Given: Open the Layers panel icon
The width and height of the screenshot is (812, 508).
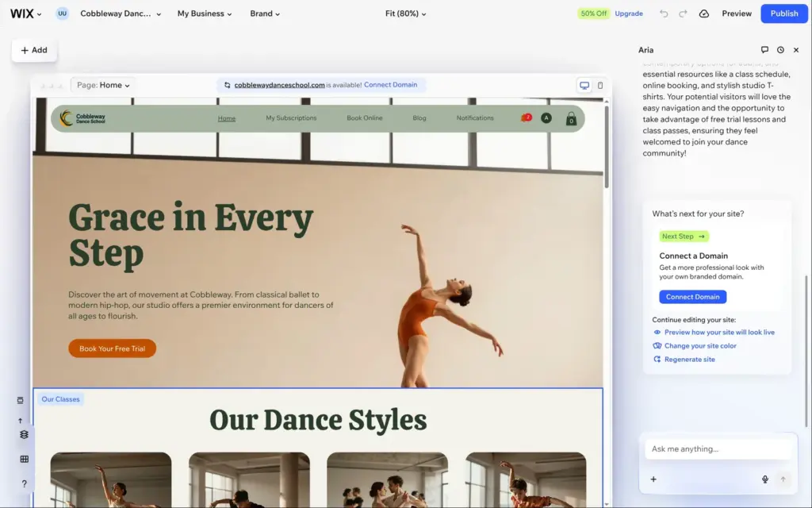Looking at the screenshot, I should click(x=24, y=434).
